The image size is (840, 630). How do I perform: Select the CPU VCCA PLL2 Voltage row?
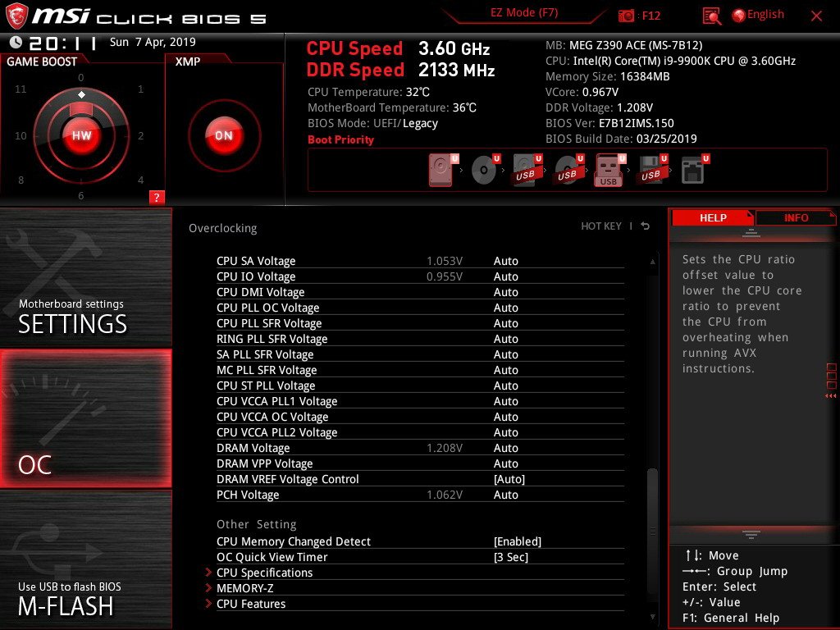[420, 431]
